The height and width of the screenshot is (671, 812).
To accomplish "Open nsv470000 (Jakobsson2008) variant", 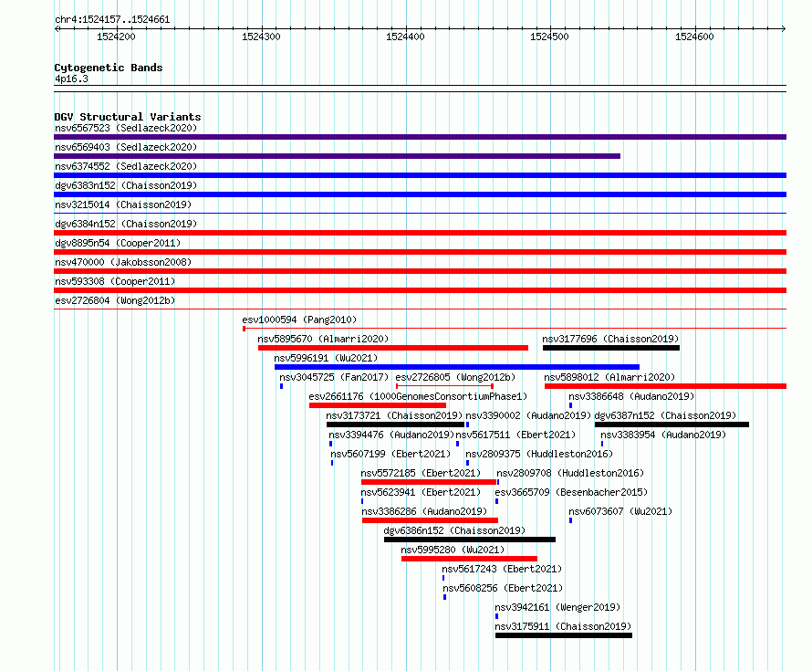I will click(x=123, y=262).
